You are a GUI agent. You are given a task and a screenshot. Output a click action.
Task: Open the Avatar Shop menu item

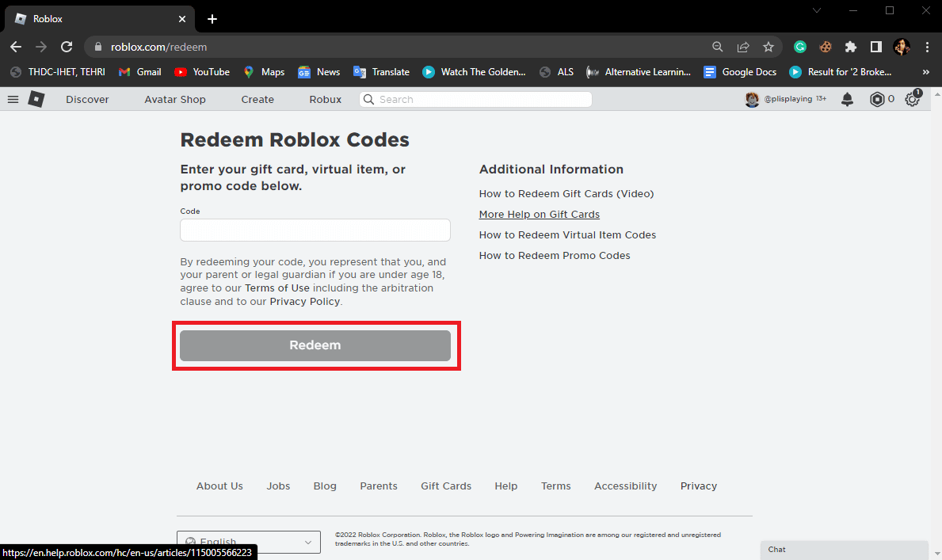pos(175,100)
